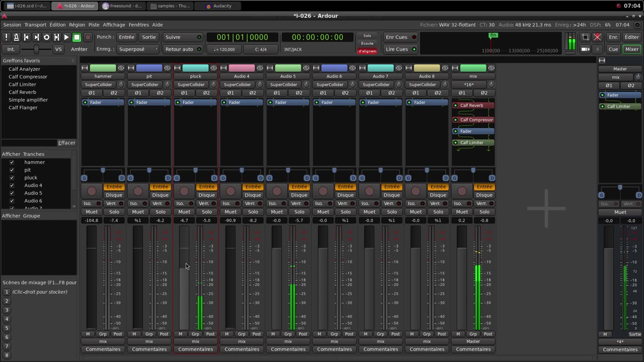The width and height of the screenshot is (644, 362).
Task: Open the Transport menu
Action: pos(35,25)
